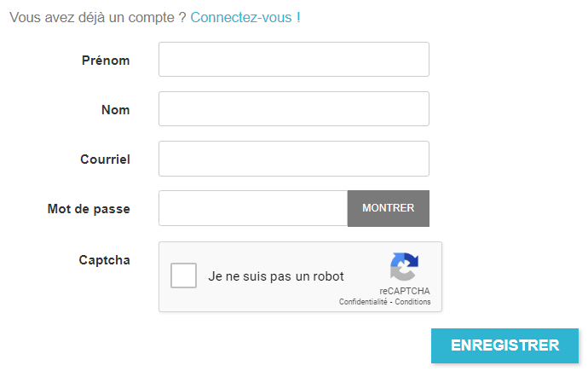
Task: Focus the Mot de passe input box
Action: (x=253, y=208)
